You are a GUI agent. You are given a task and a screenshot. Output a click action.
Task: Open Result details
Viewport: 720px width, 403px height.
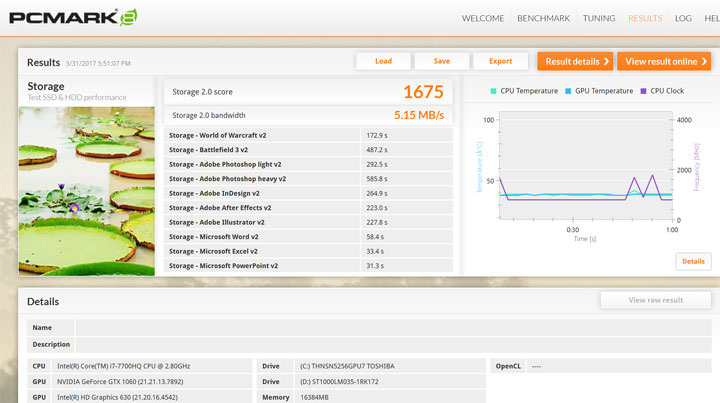(x=575, y=61)
